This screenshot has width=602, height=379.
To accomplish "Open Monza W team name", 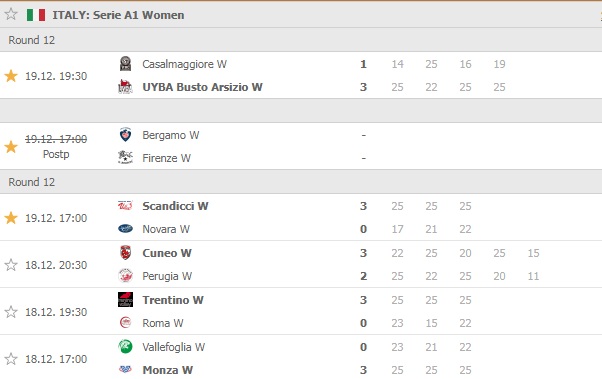I will point(167,370).
